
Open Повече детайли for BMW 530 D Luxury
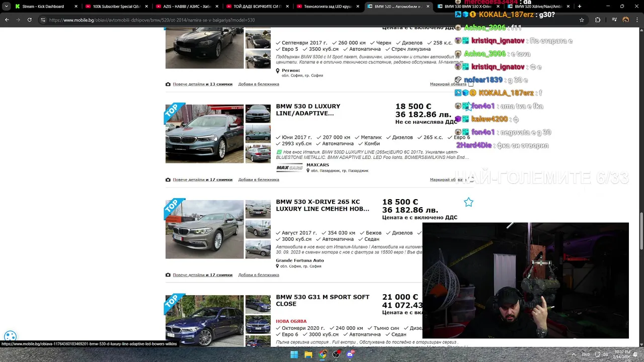(203, 179)
